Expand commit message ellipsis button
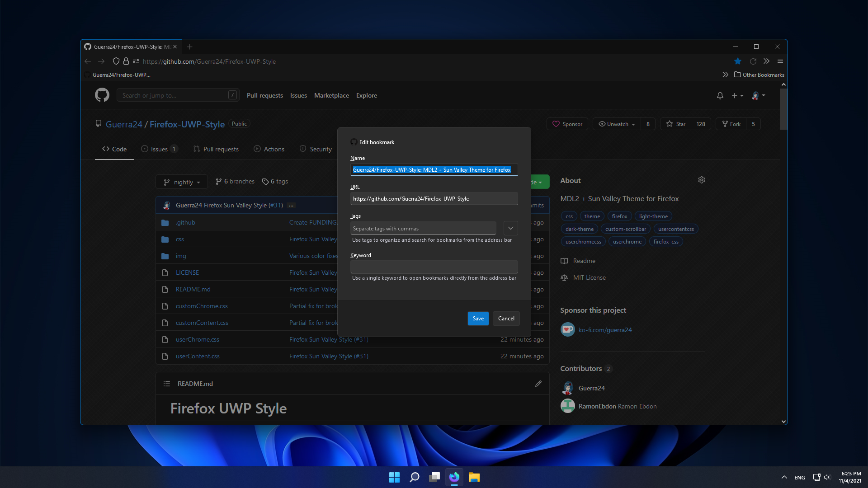This screenshot has height=488, width=868. click(x=292, y=206)
